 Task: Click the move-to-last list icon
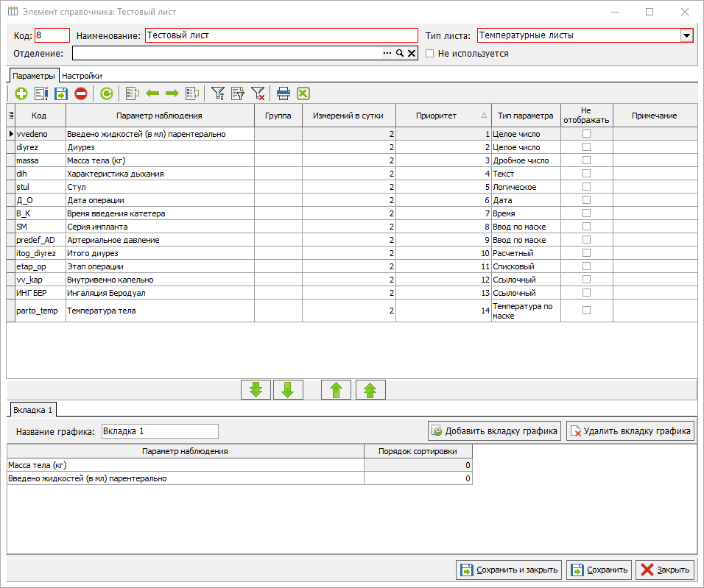coord(192,93)
